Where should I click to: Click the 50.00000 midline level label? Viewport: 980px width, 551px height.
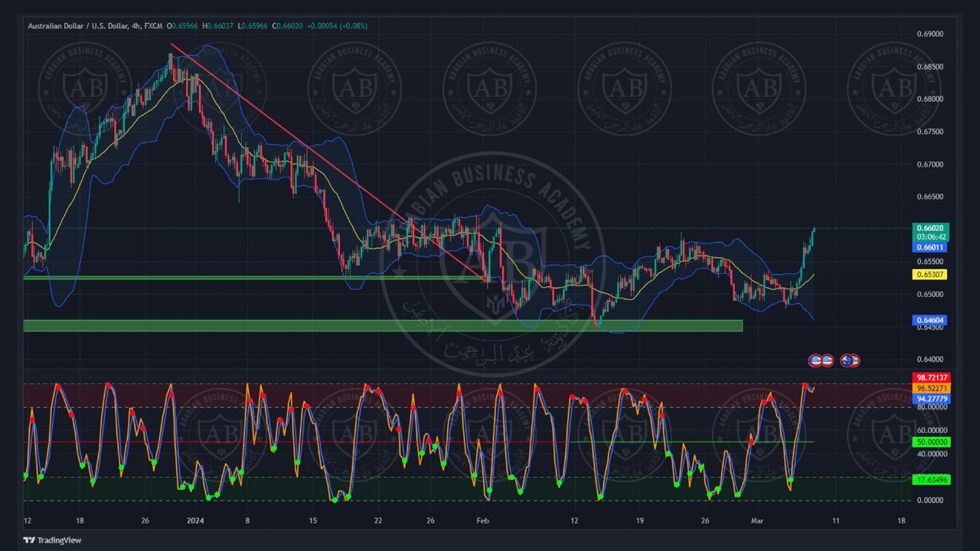pos(932,442)
